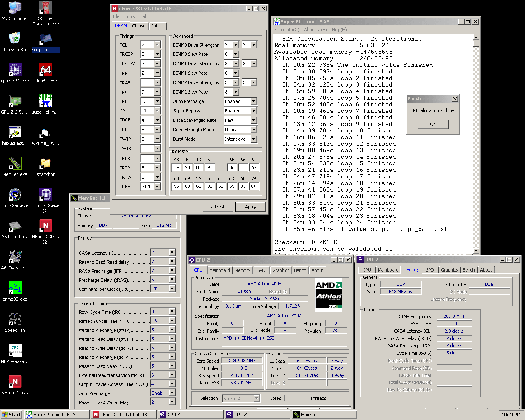The width and height of the screenshot is (525, 420).
Task: Open Calculate(C) menu in Super PI
Action: [x=287, y=30]
